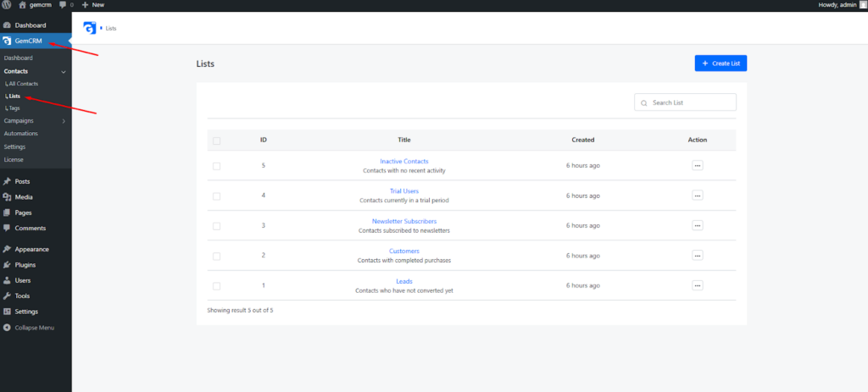
Task: Click the Media icon in sidebar
Action: (x=7, y=196)
